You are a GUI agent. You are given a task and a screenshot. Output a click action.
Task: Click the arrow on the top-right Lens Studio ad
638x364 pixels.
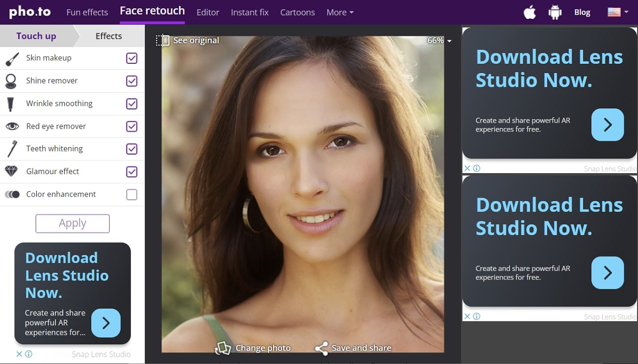[x=608, y=125]
